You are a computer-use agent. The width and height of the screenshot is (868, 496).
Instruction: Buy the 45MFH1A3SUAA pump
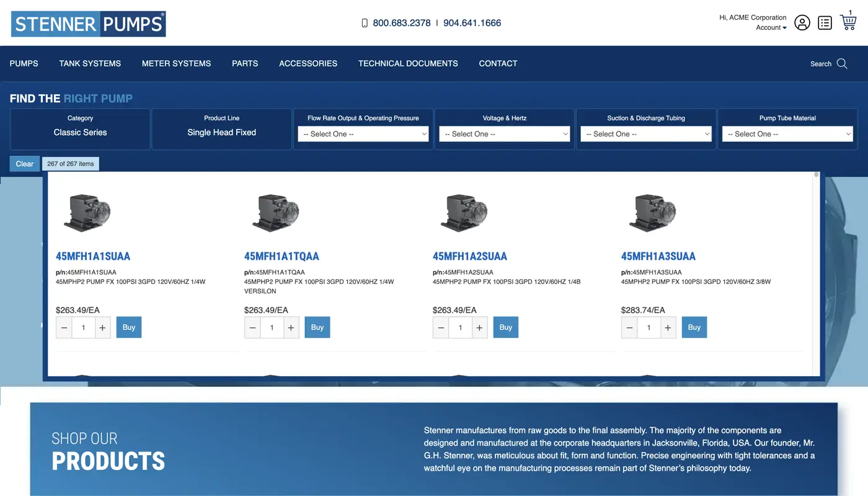pos(694,327)
